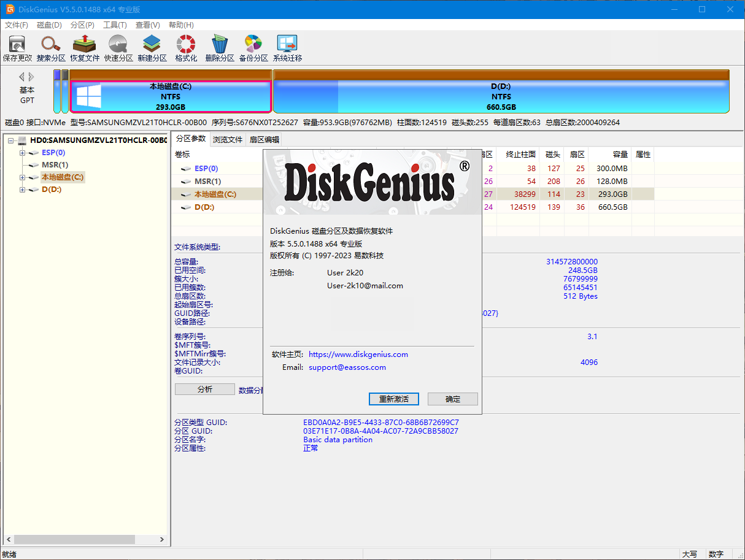Expand the ESP(0) tree node
The width and height of the screenshot is (745, 560).
[x=22, y=152]
